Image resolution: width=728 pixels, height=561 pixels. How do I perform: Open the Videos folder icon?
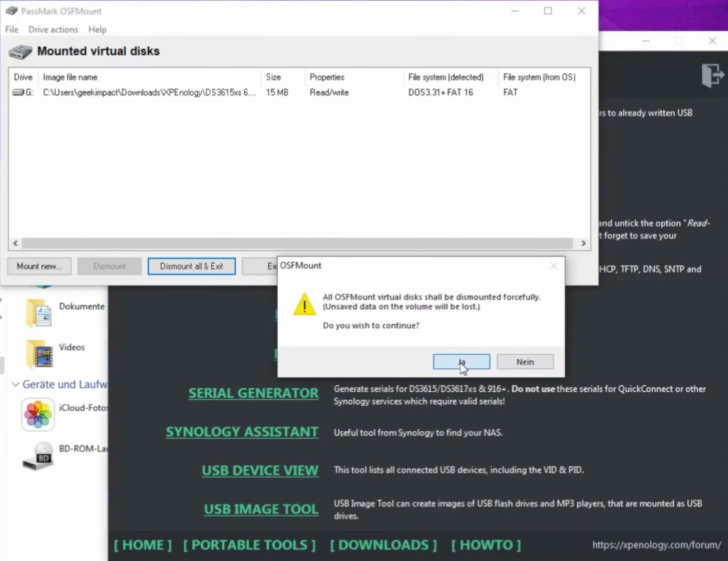39,354
